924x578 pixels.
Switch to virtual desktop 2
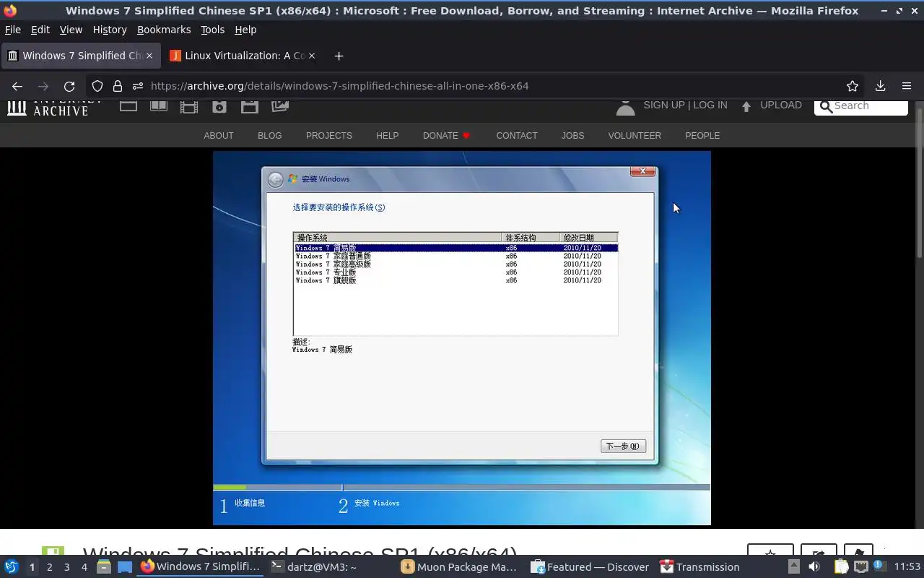(x=49, y=567)
